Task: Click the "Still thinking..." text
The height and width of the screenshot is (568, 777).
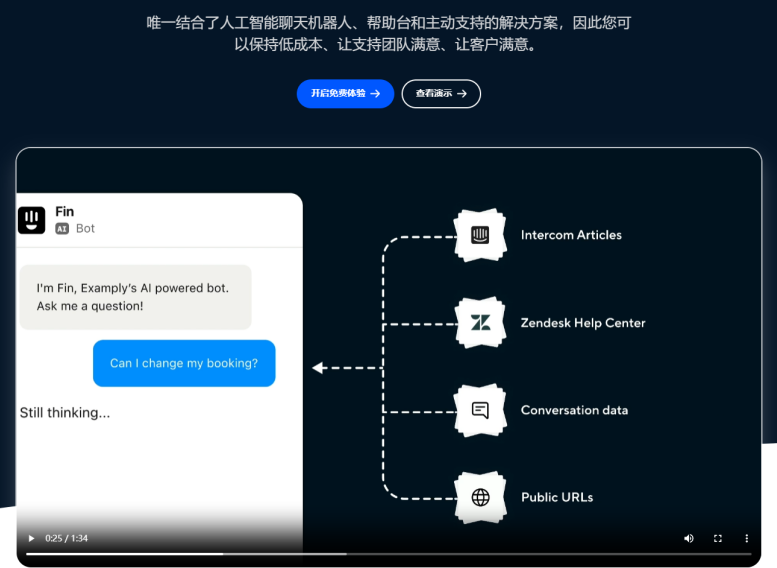Action: pos(65,412)
